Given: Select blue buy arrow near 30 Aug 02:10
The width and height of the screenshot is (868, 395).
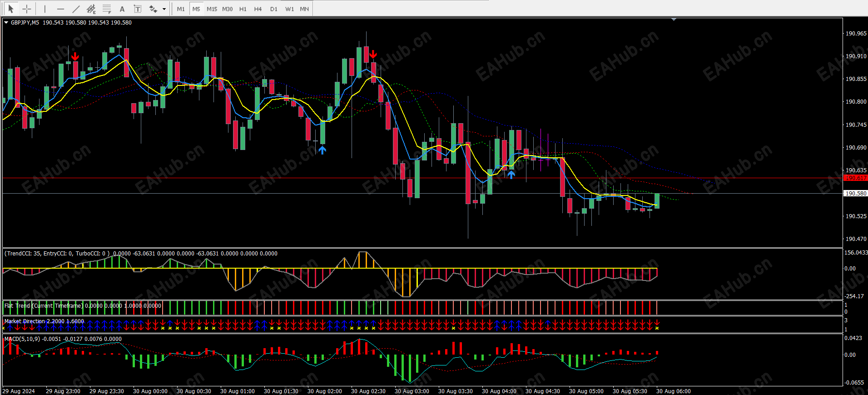Looking at the screenshot, I should pos(322,150).
